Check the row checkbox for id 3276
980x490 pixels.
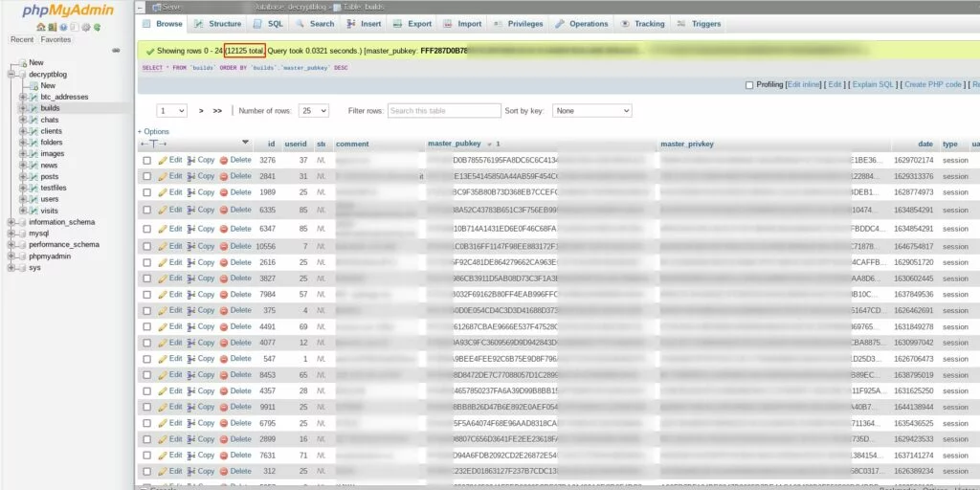pos(146,161)
